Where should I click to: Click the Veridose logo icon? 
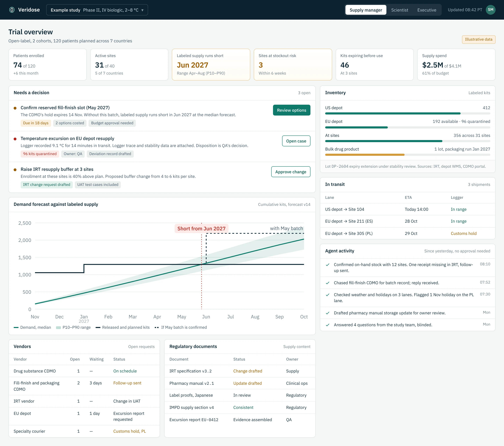coord(12,10)
